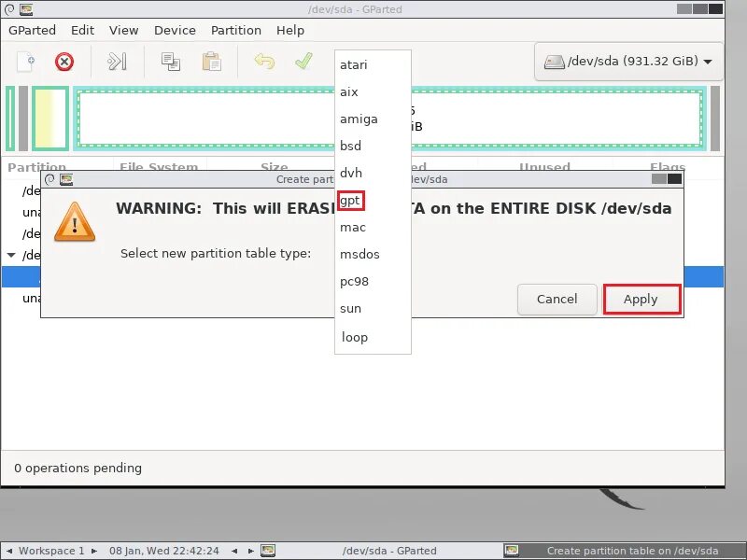The image size is (747, 560).
Task: Click the warning triangle icon in dialog
Action: 75,222
